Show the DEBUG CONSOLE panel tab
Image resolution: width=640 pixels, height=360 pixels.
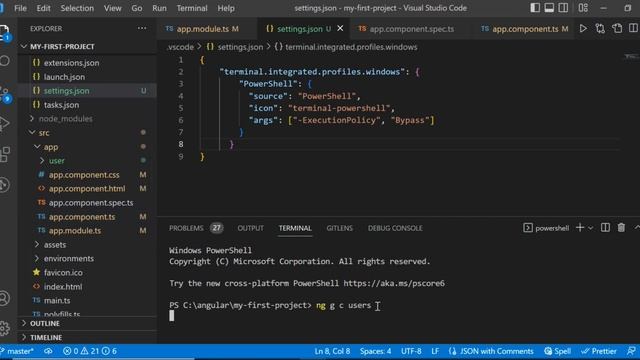[395, 228]
